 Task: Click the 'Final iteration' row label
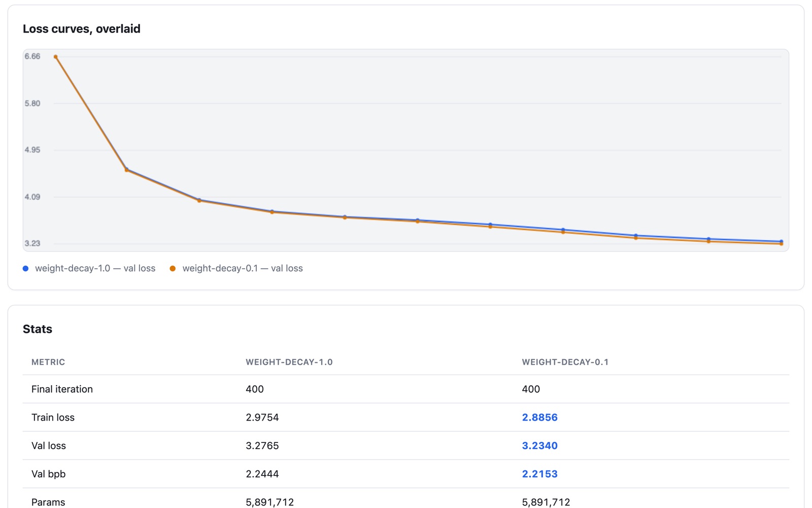click(62, 389)
